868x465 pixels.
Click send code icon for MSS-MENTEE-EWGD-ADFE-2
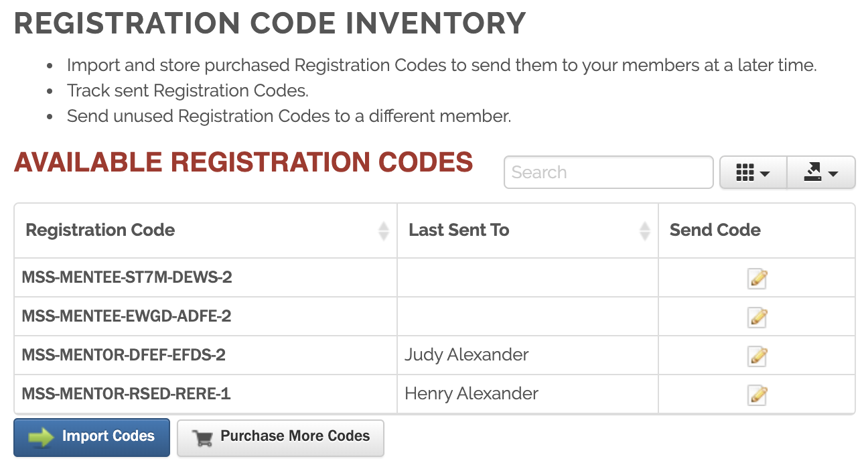click(x=757, y=317)
